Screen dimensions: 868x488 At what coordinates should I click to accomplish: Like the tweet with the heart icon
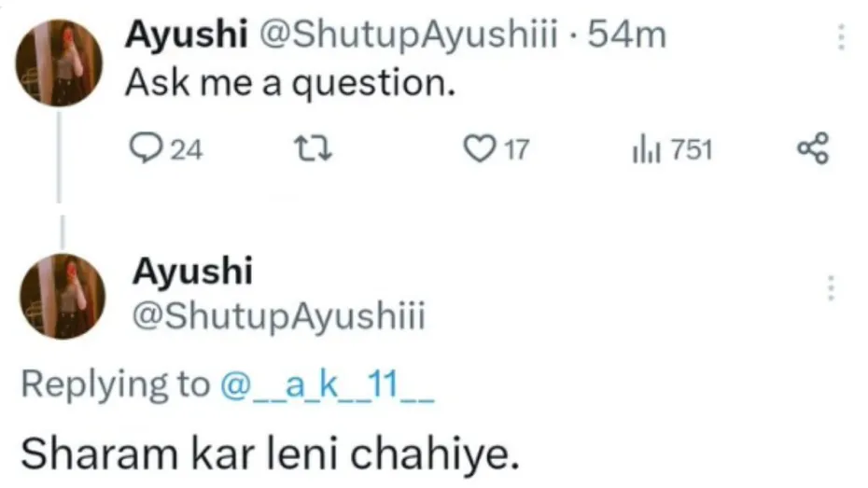click(x=478, y=149)
